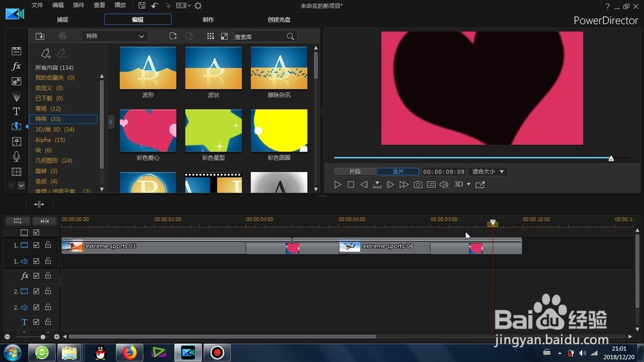
Task: Toggle the lock on video track 1
Action: 48,245
